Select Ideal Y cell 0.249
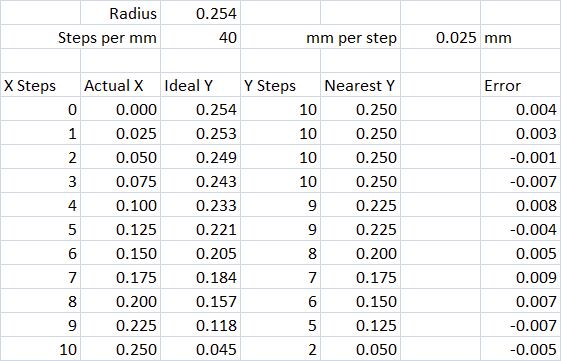The height and width of the screenshot is (361, 561). coord(201,157)
